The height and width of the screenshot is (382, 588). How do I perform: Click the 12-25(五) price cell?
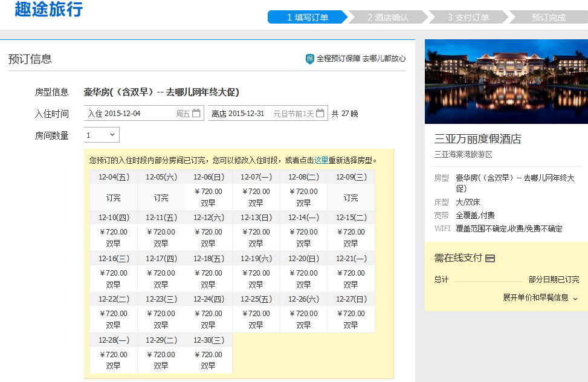[x=256, y=319]
